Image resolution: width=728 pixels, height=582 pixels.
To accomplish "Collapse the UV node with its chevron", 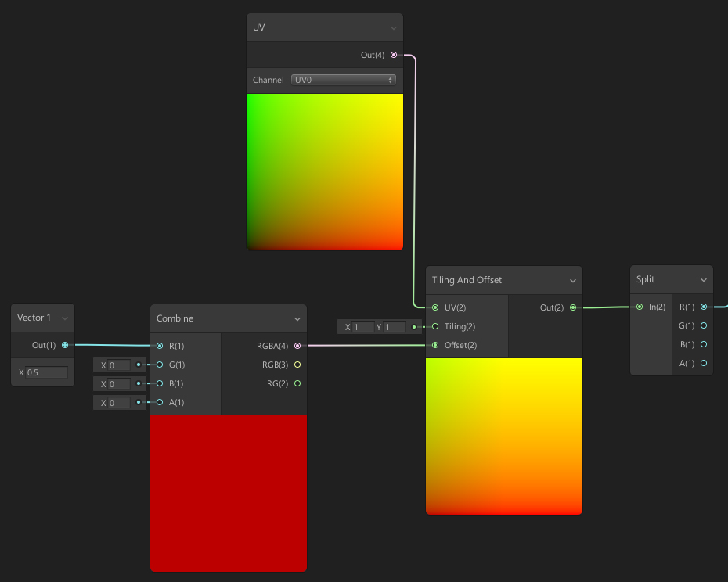I will [393, 28].
